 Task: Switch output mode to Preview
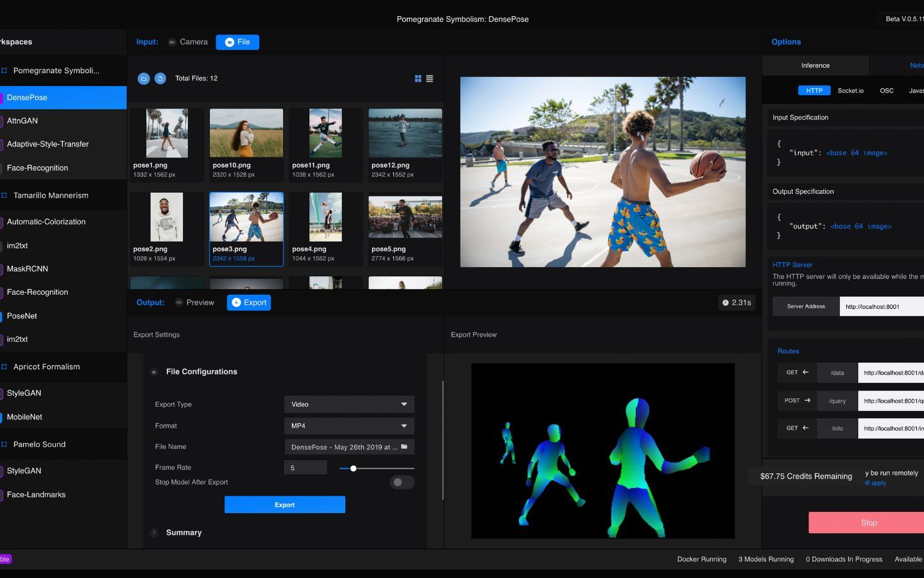point(194,302)
